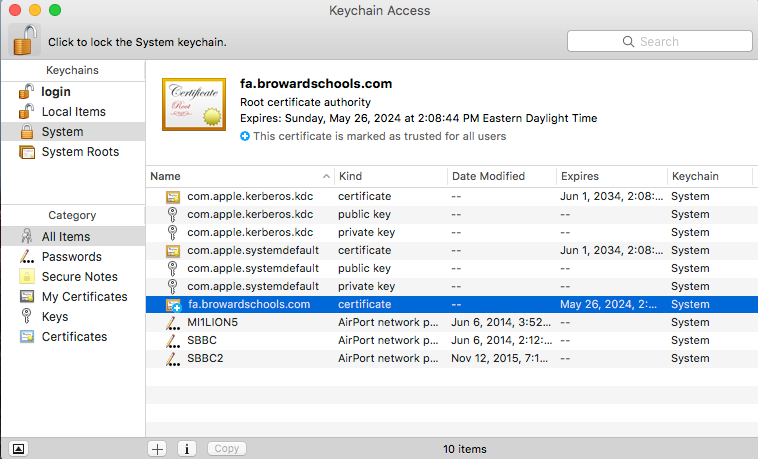
Task: Select the com.apple.systemdefault certificate row
Action: pos(452,250)
